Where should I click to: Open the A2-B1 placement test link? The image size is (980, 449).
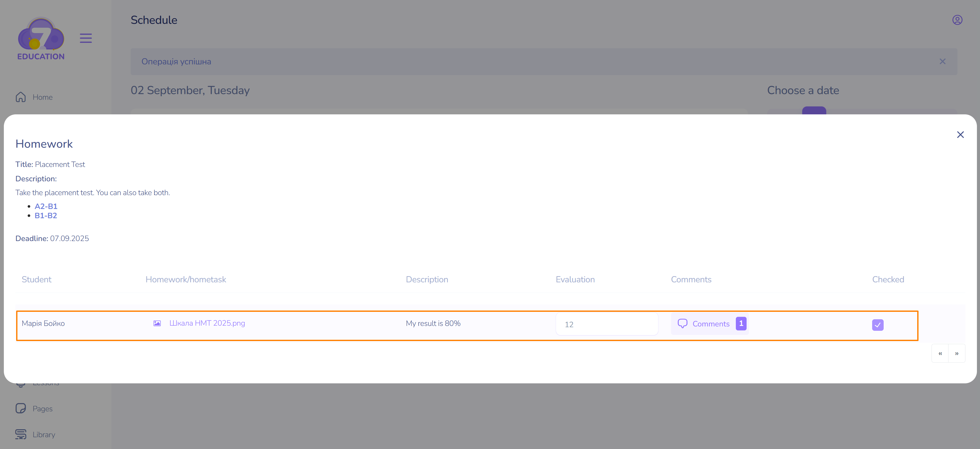coord(46,206)
